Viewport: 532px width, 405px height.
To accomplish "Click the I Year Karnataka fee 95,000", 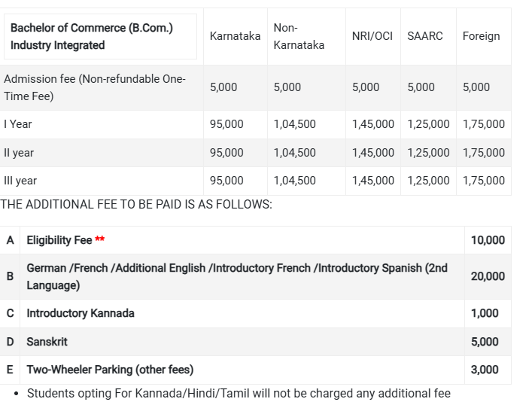I will coord(226,124).
